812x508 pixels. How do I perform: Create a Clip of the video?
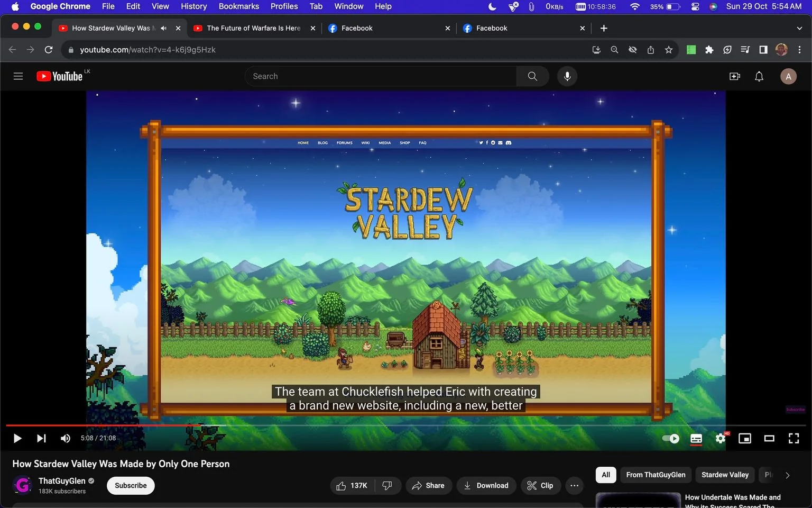(x=540, y=485)
